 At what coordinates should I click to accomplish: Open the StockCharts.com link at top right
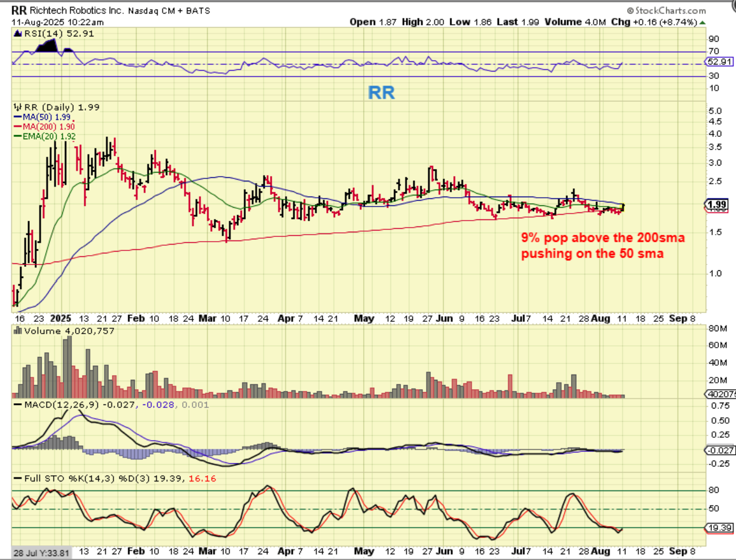point(666,11)
